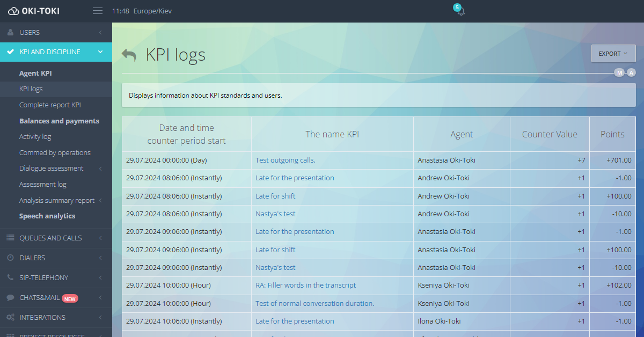Click the hamburger menu icon in header
644x337 pixels.
point(97,11)
